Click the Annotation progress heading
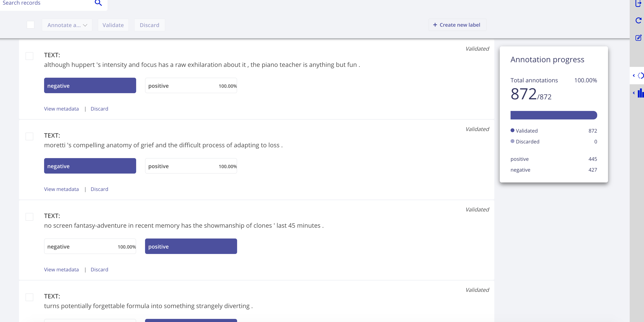Screen dimensions: 644x322 (x=547, y=60)
